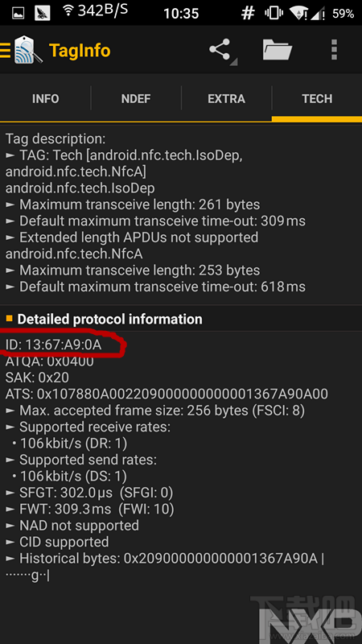362x644 pixels.
Task: Tap the ATS hex value line
Action: [x=167, y=394]
